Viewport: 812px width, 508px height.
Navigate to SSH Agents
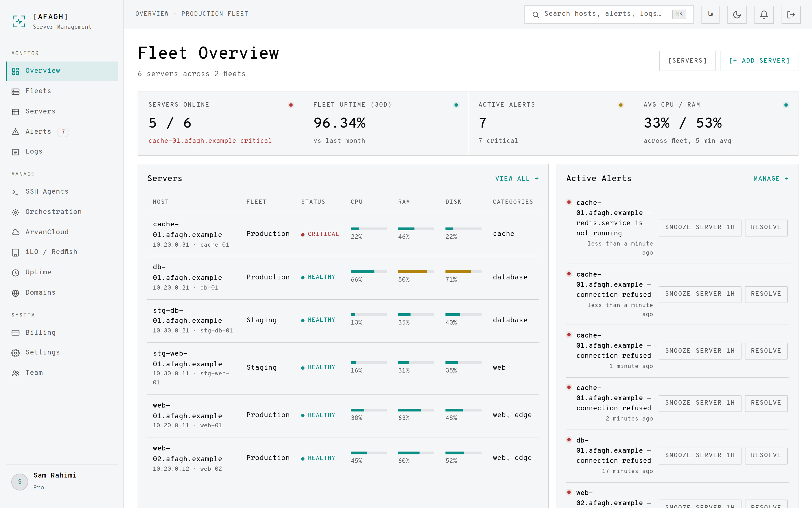tap(62, 192)
